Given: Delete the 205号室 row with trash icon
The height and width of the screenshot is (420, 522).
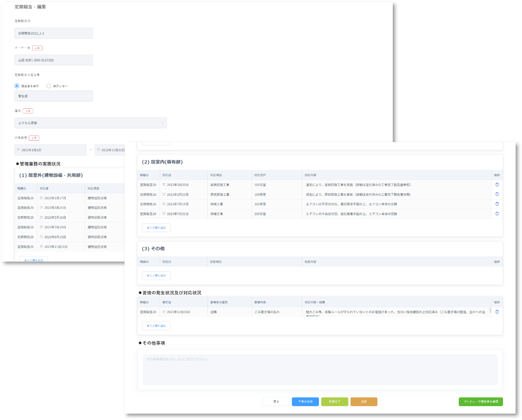Looking at the screenshot, I should pyautogui.click(x=497, y=214).
